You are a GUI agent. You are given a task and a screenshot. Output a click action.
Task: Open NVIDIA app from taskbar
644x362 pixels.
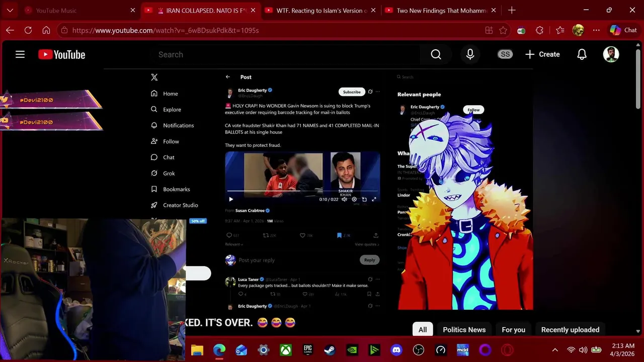pyautogui.click(x=352, y=350)
